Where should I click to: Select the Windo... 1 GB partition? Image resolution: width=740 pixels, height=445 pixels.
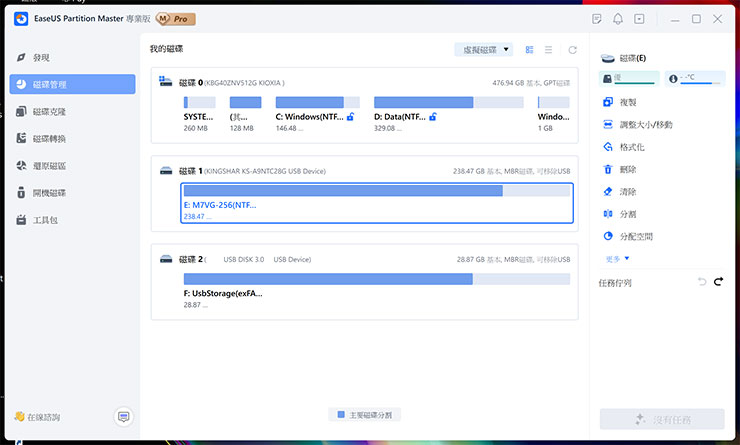[554, 114]
